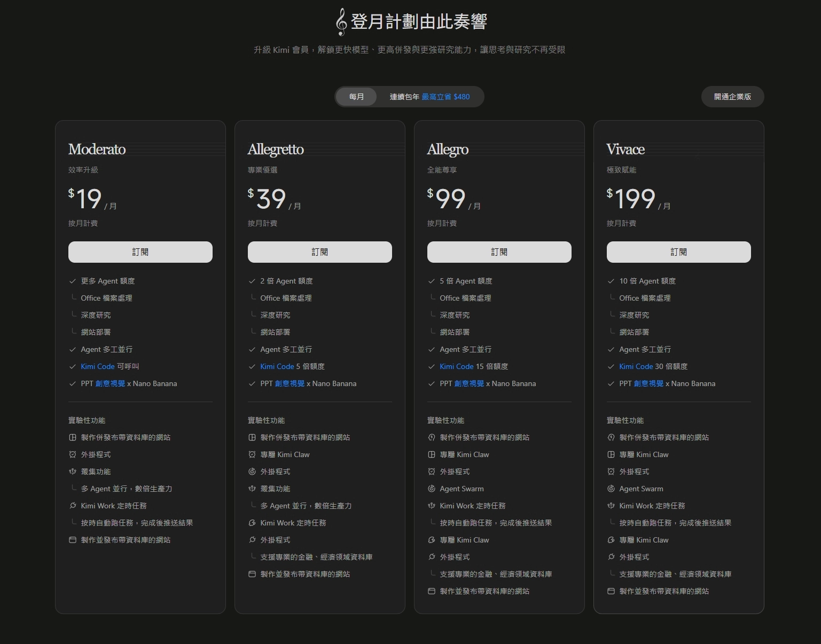Click the 叢集功能 icon in the Allegretto card
Viewport: 821px width, 644px height.
pos(252,489)
